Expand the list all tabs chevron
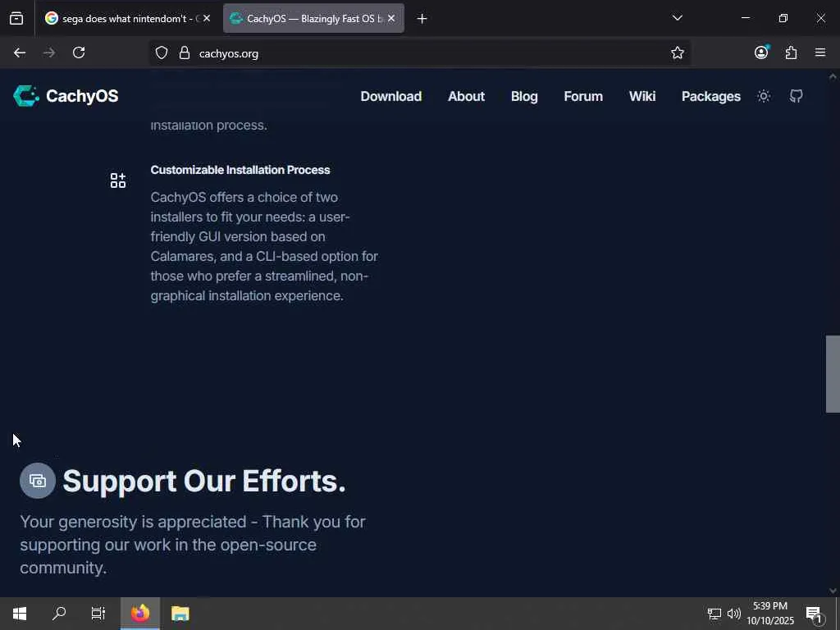This screenshot has width=840, height=630. click(677, 18)
